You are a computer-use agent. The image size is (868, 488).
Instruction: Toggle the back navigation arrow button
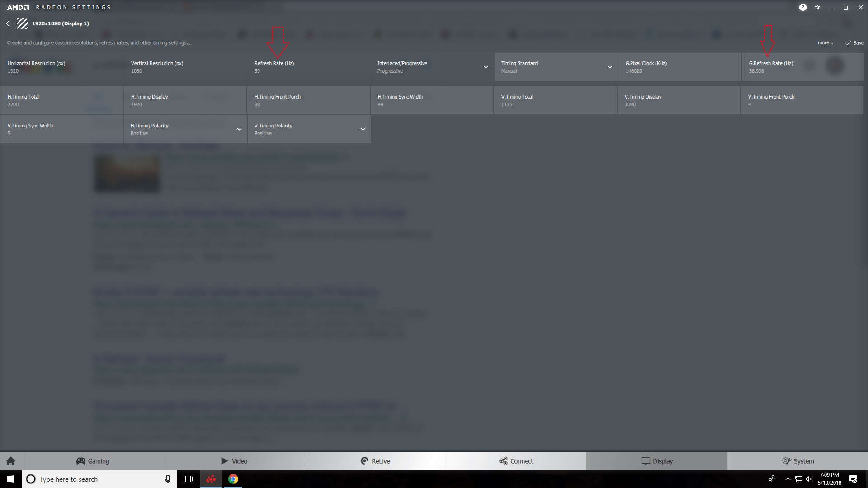(8, 23)
